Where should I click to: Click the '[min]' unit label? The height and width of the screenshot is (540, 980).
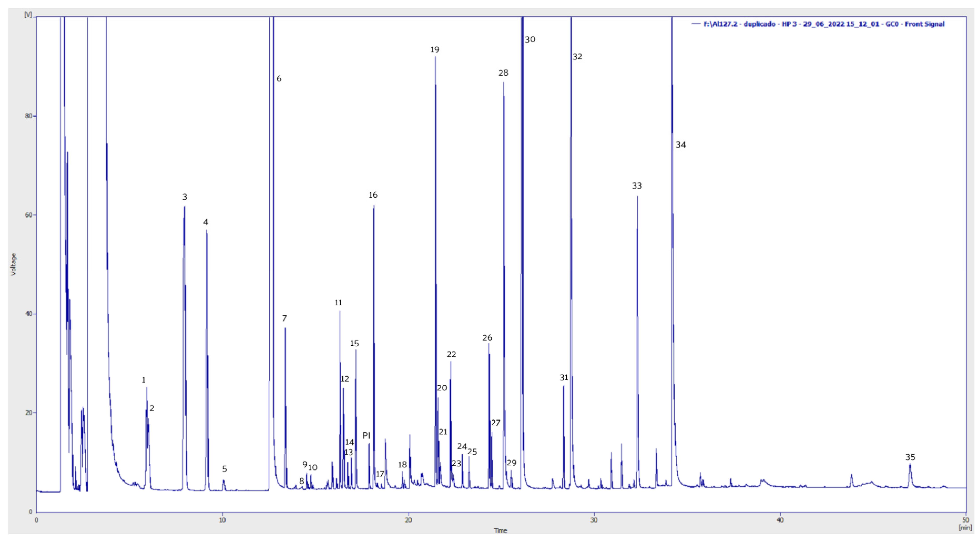pos(965,527)
